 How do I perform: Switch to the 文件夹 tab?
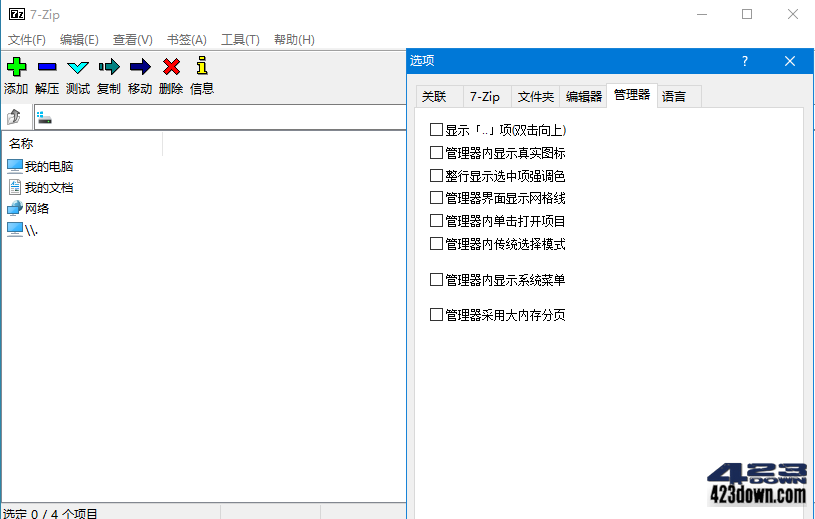535,97
